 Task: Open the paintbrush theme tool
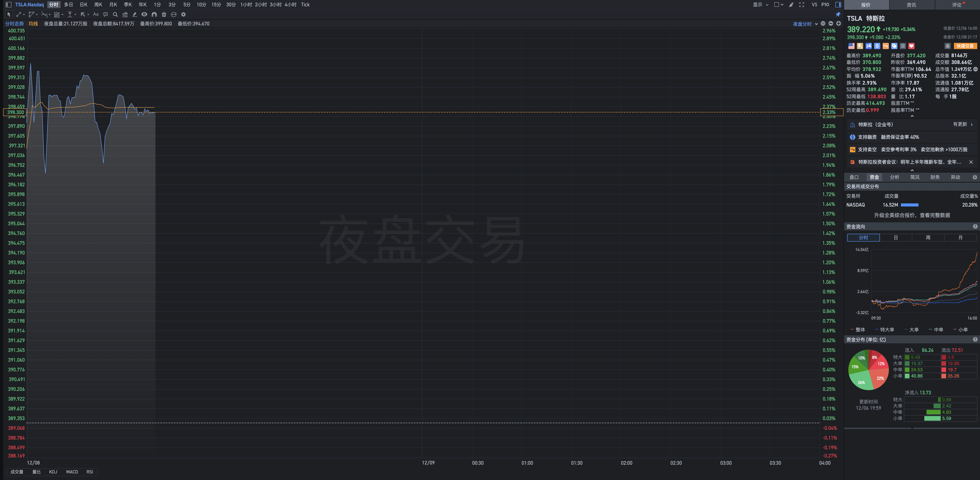pyautogui.click(x=791, y=4)
